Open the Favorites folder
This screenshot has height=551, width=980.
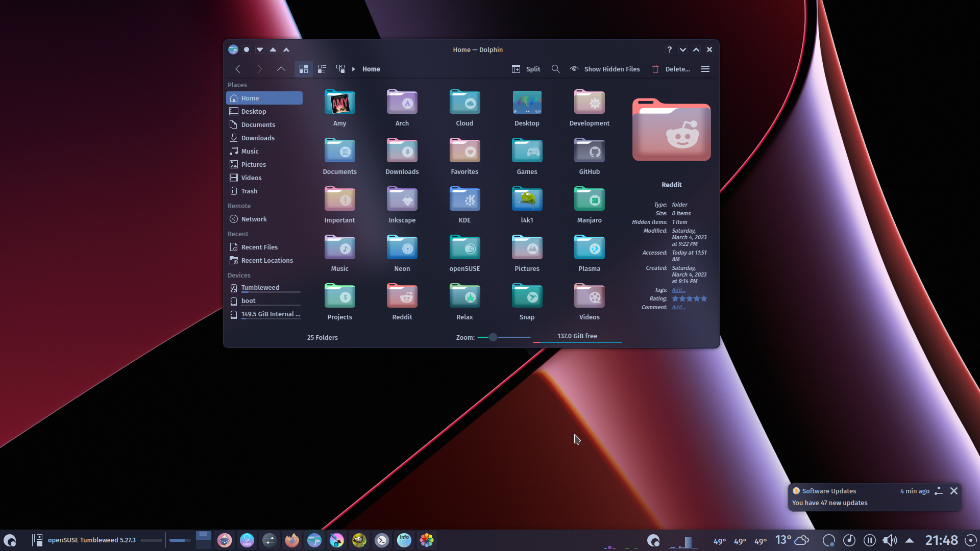click(464, 157)
